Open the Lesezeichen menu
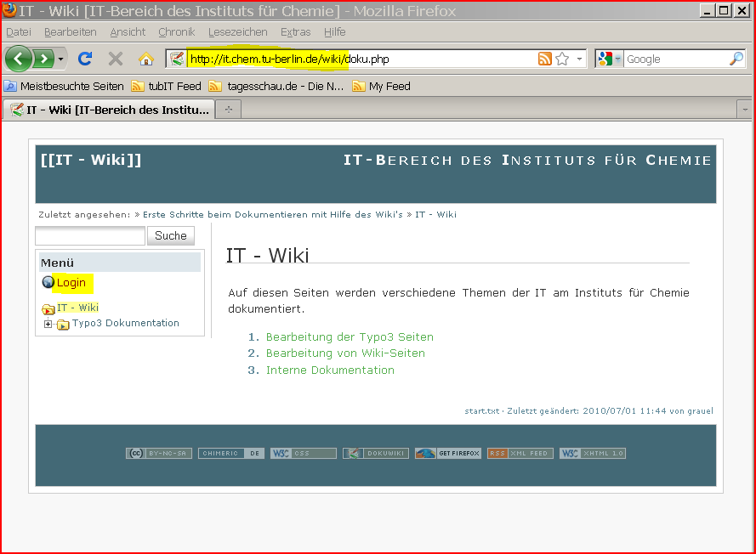 (237, 32)
